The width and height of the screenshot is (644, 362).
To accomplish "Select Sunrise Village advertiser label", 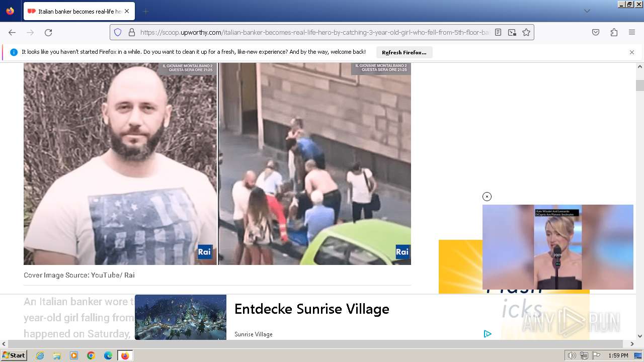I will click(254, 334).
